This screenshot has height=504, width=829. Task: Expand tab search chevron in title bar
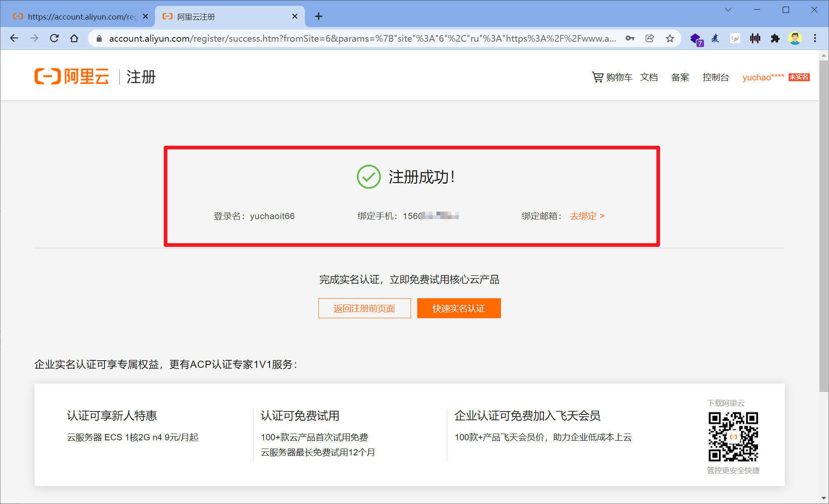click(728, 10)
